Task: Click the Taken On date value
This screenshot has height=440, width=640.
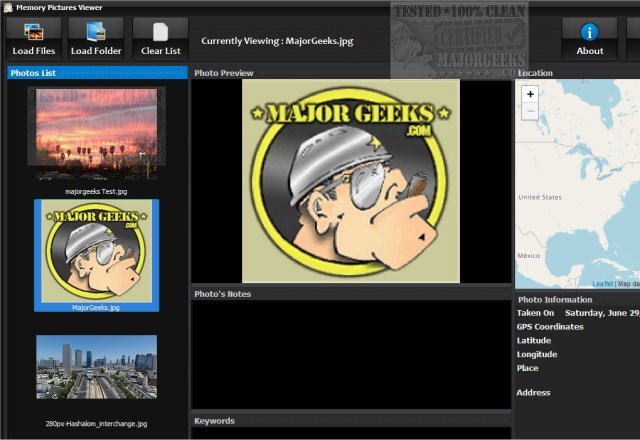Action: coord(601,313)
